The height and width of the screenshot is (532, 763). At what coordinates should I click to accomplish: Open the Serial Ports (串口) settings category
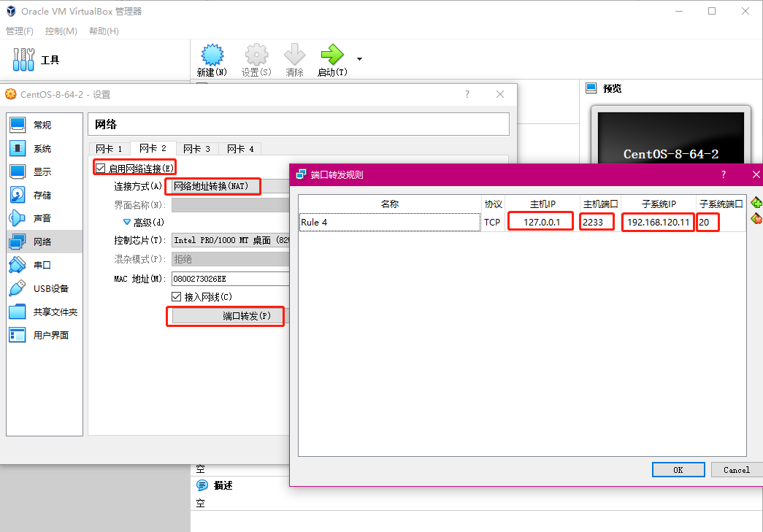(x=45, y=265)
